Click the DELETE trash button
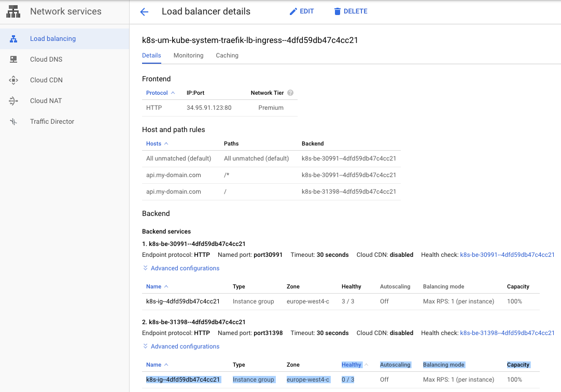This screenshot has height=392, width=561. click(350, 11)
